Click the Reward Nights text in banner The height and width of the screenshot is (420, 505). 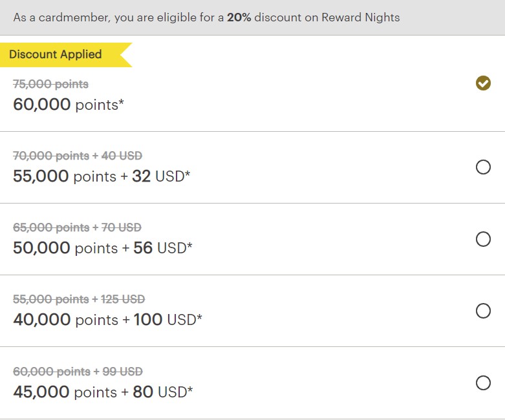pyautogui.click(x=361, y=17)
